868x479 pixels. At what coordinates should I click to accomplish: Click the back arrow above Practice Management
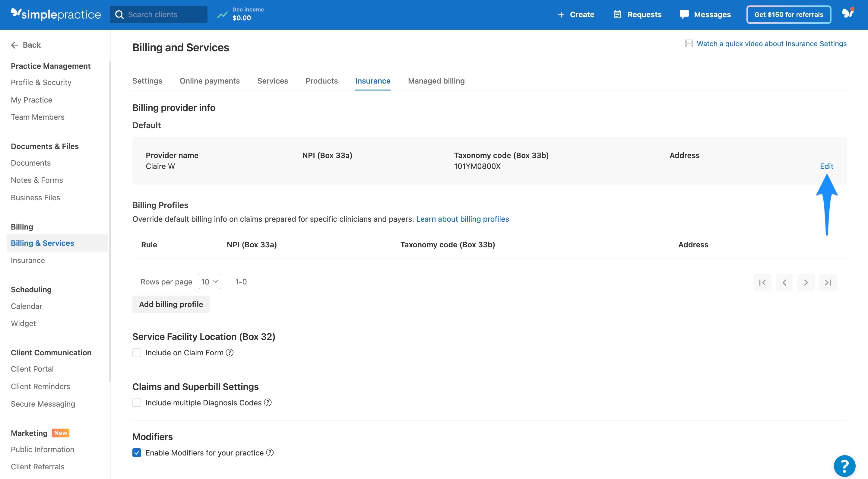(x=14, y=45)
